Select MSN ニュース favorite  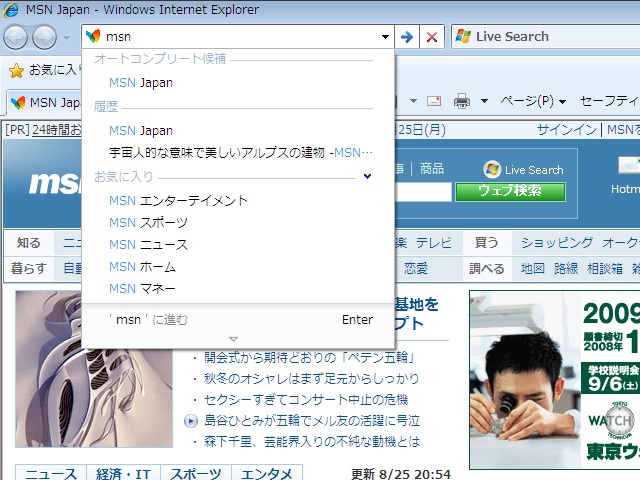(149, 244)
